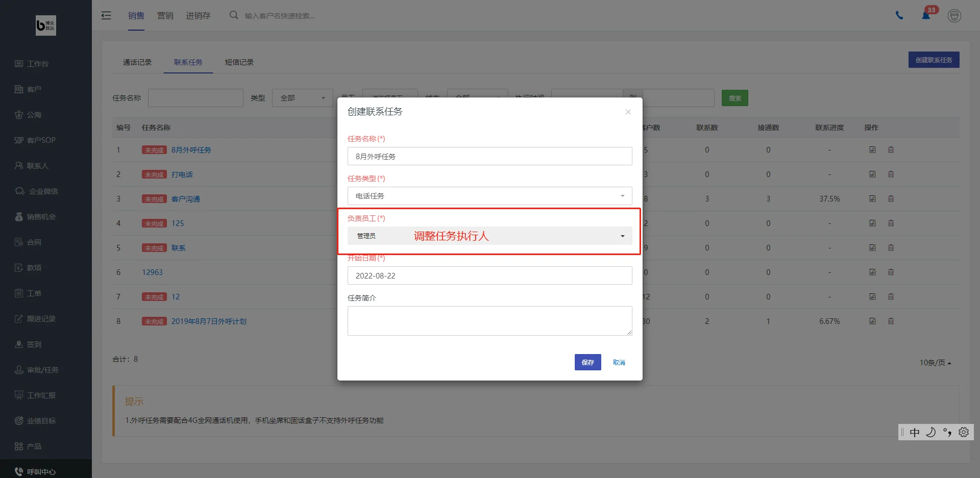Collapse the sidebar with the hamburger icon
980x478 pixels.
(106, 15)
